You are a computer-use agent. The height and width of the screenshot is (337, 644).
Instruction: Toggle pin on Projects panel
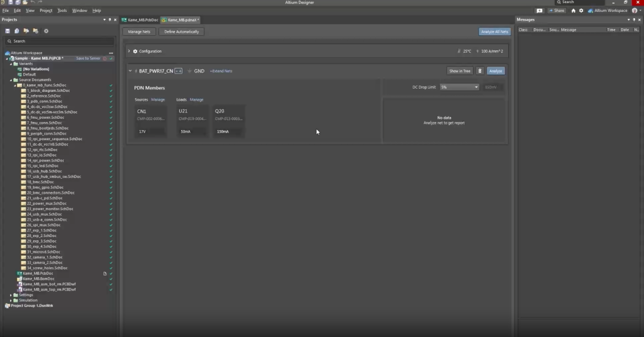(109, 19)
